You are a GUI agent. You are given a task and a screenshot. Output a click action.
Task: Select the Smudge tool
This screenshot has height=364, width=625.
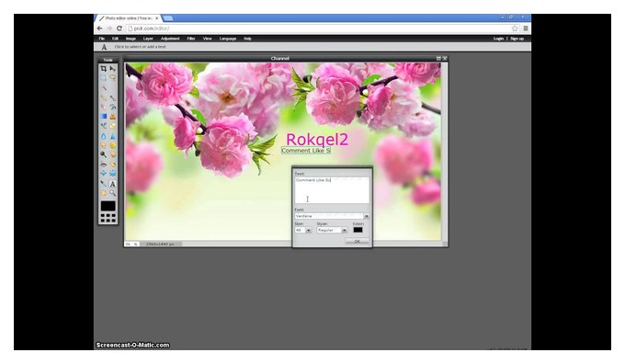point(103,144)
